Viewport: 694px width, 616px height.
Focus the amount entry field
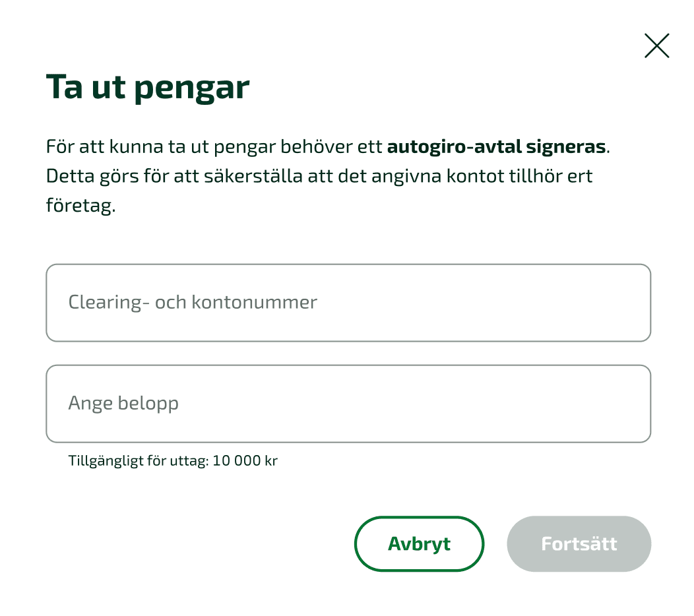point(348,402)
